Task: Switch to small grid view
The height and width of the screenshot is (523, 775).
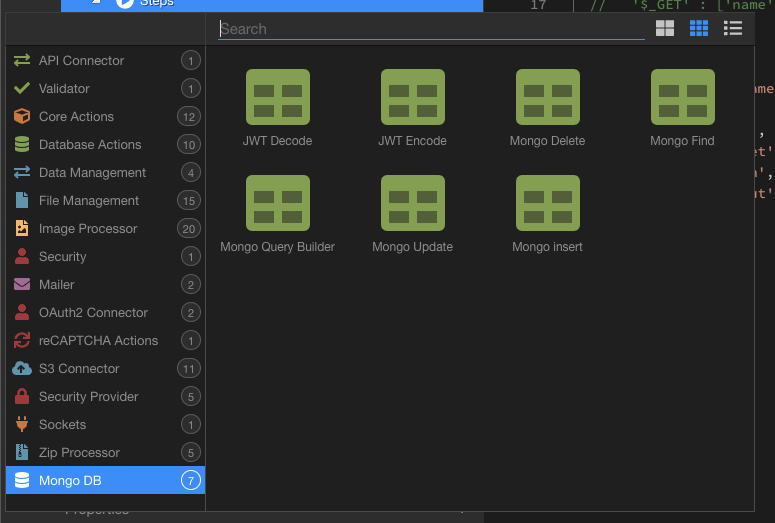Action: pyautogui.click(x=699, y=28)
